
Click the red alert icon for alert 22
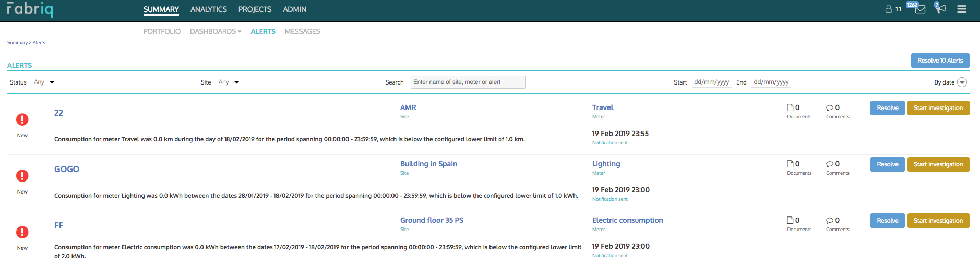(x=22, y=119)
